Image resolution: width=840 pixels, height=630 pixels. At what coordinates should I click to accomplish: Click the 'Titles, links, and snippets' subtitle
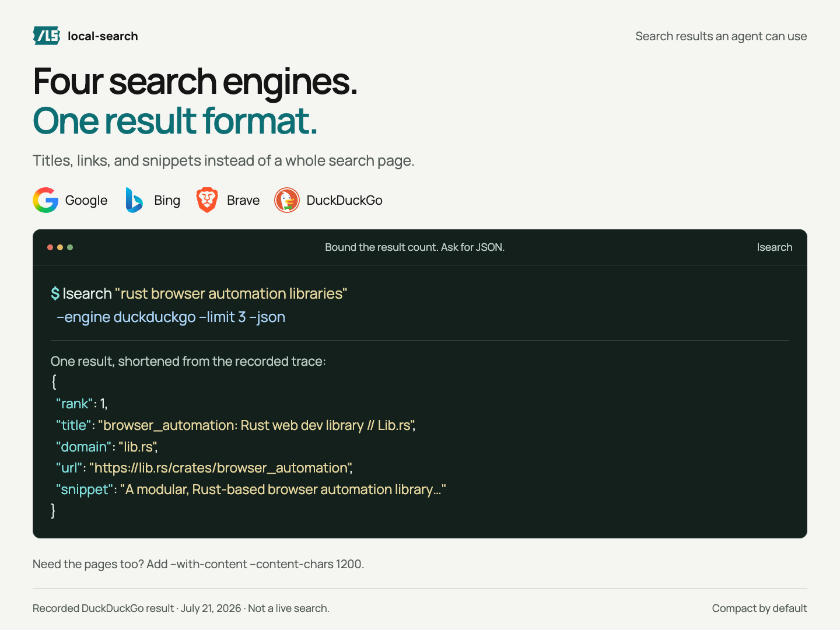click(223, 160)
